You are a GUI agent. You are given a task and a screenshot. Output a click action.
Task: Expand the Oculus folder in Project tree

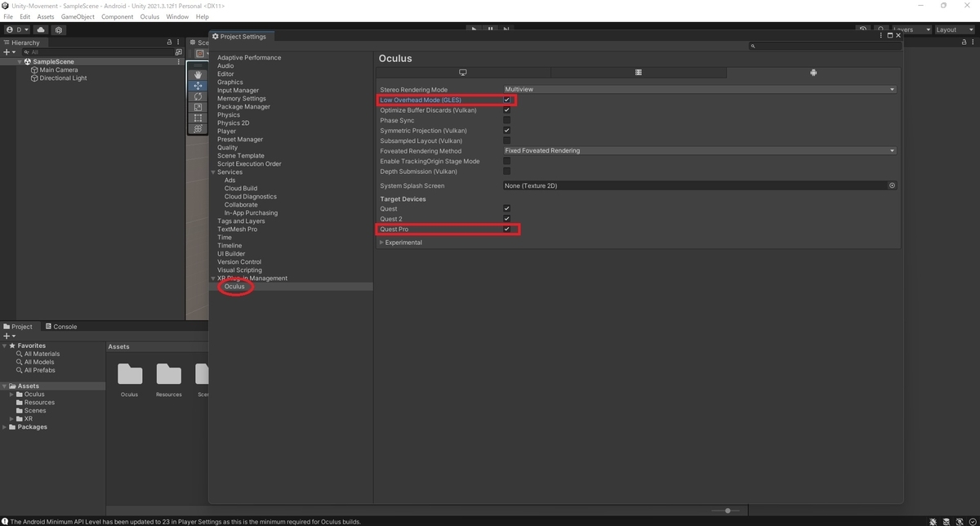pos(11,394)
